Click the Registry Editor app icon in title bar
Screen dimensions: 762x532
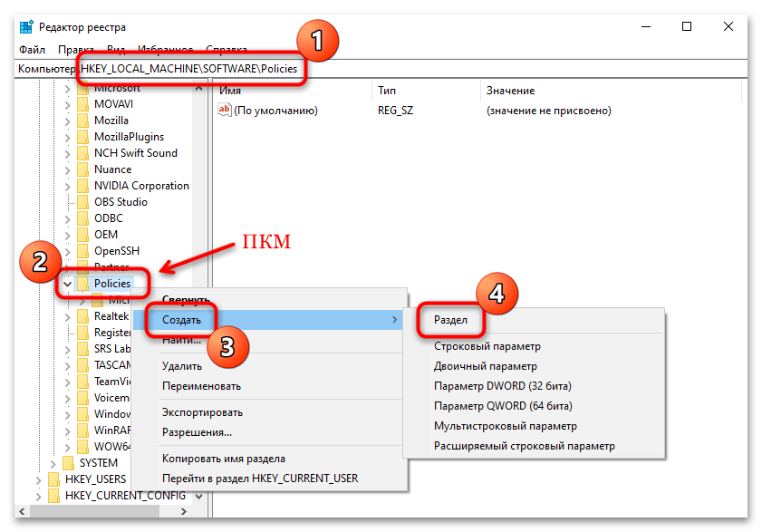[25, 27]
